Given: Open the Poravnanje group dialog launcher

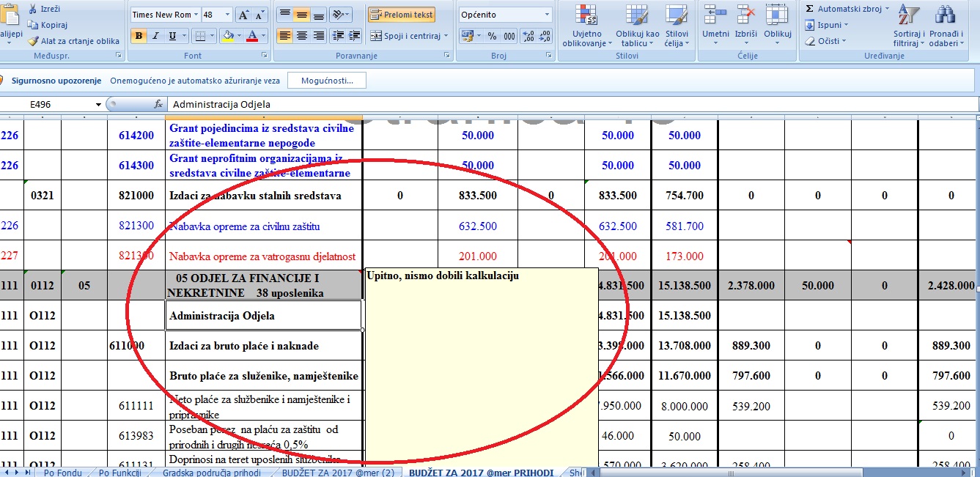Looking at the screenshot, I should (446, 56).
